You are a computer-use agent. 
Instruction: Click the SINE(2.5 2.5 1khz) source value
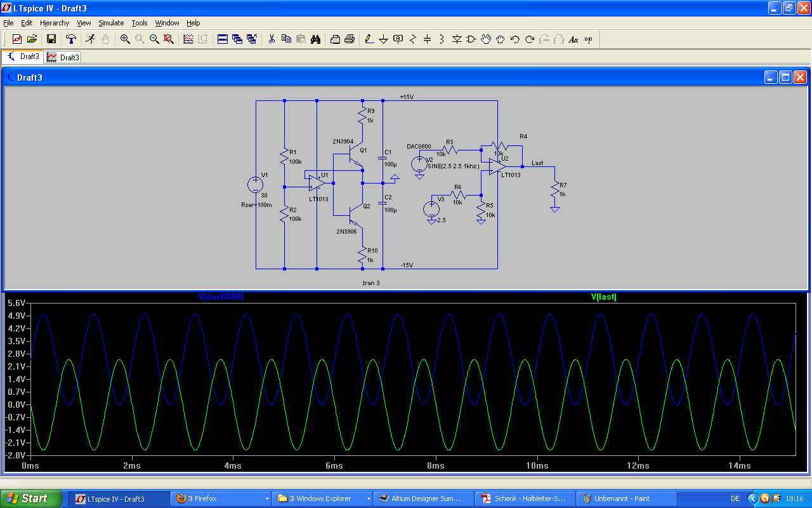coord(454,166)
